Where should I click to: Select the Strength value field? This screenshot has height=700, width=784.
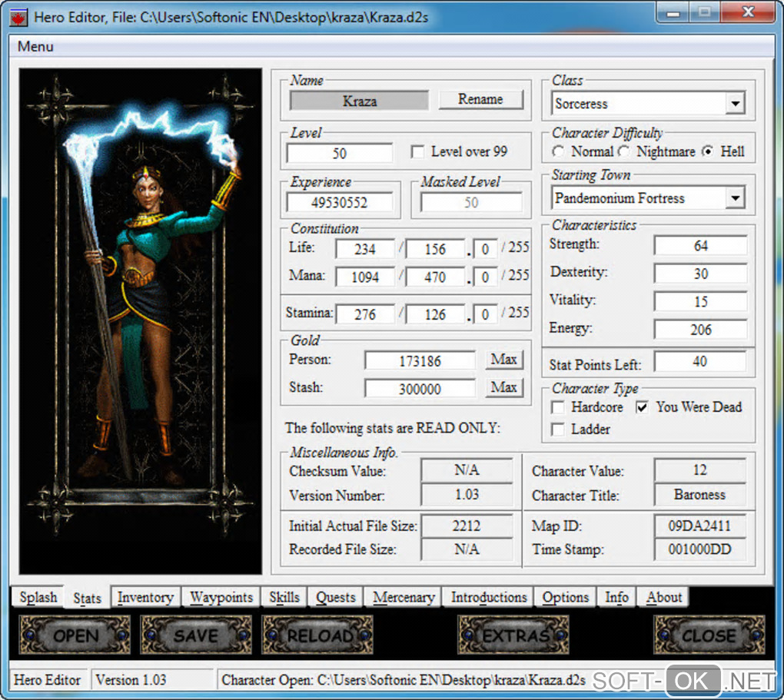(700, 246)
